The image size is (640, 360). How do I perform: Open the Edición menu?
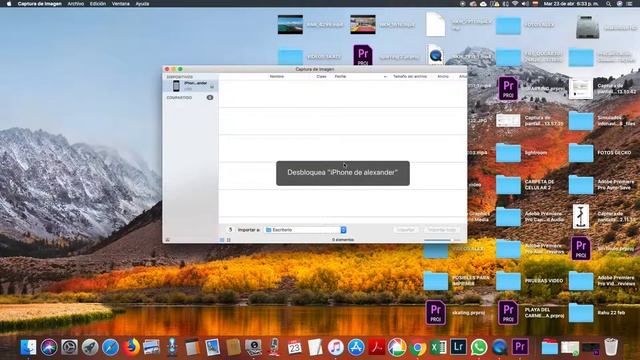pos(98,4)
